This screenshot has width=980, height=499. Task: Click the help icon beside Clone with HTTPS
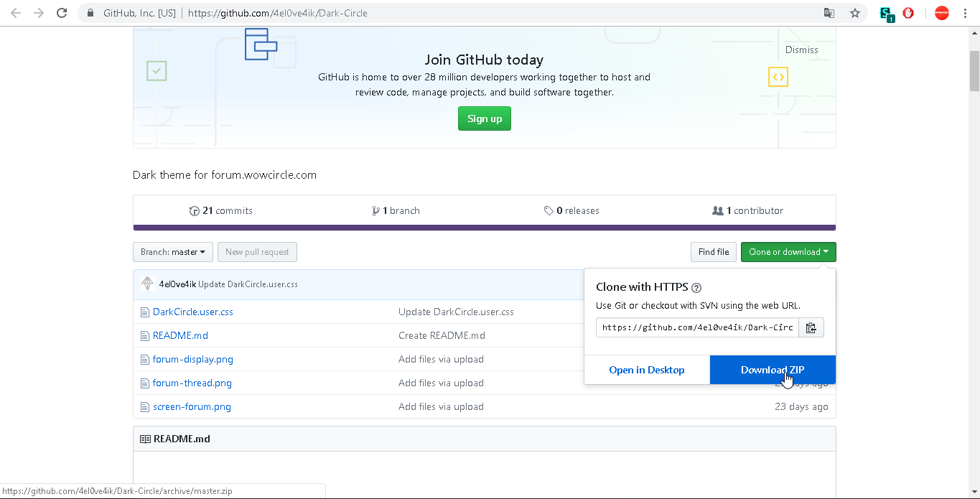click(696, 287)
